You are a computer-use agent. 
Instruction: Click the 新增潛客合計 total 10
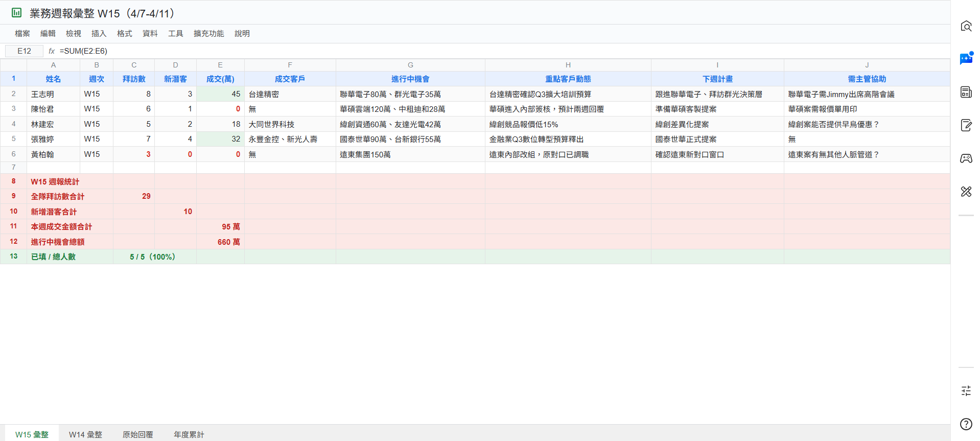point(175,212)
